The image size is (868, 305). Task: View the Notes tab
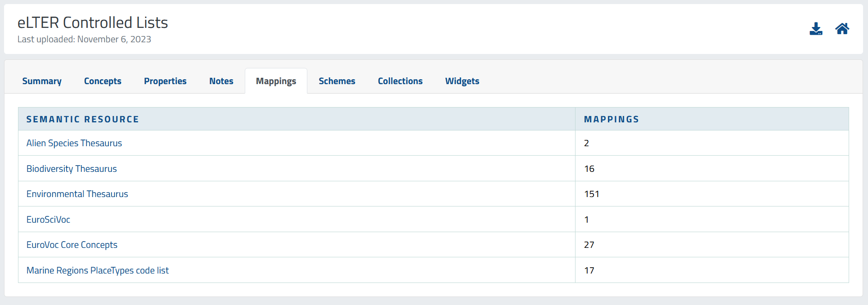pyautogui.click(x=221, y=81)
